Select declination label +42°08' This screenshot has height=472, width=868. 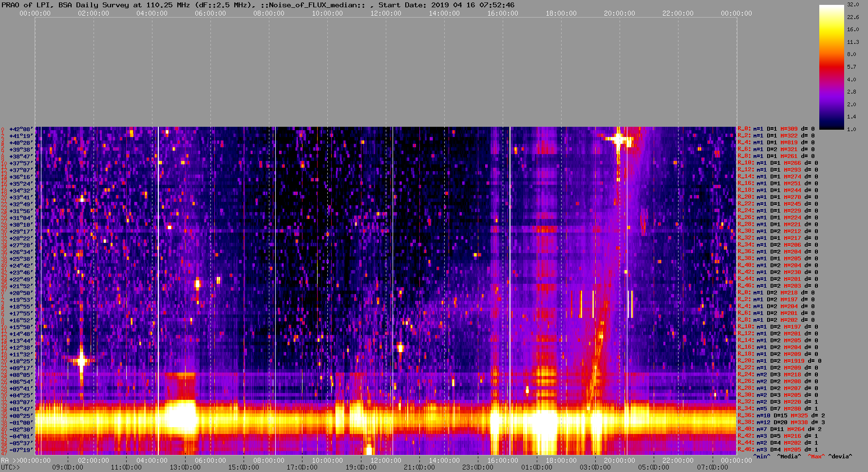(21, 129)
